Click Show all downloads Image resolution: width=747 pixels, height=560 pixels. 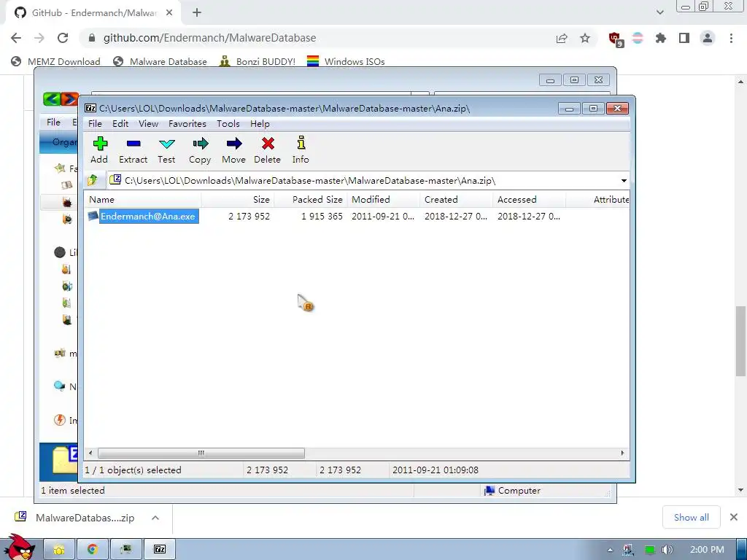click(692, 517)
